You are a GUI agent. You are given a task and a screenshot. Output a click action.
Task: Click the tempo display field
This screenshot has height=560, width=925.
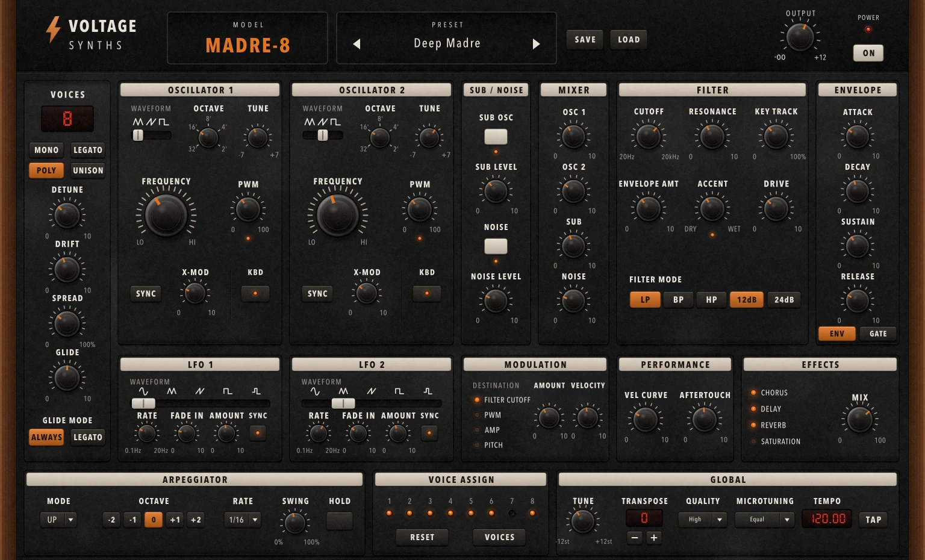pyautogui.click(x=827, y=518)
